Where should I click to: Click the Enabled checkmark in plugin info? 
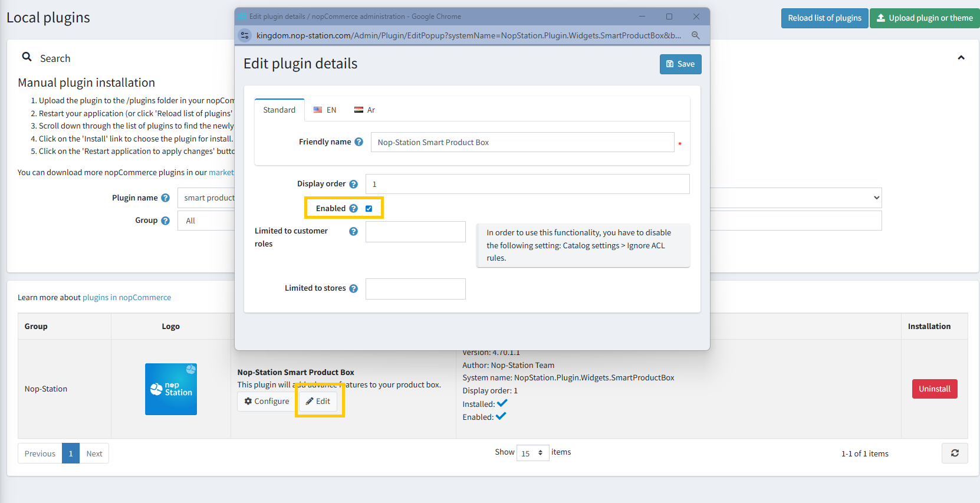point(501,416)
